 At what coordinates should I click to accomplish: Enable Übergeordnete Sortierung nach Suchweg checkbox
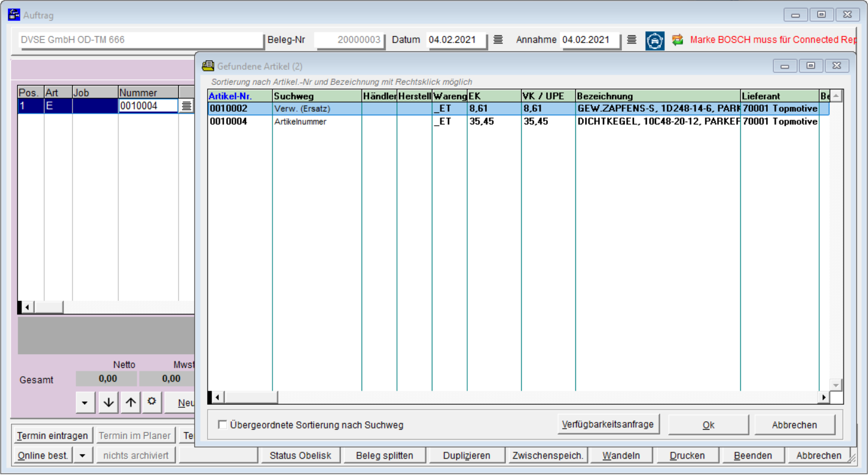click(223, 425)
